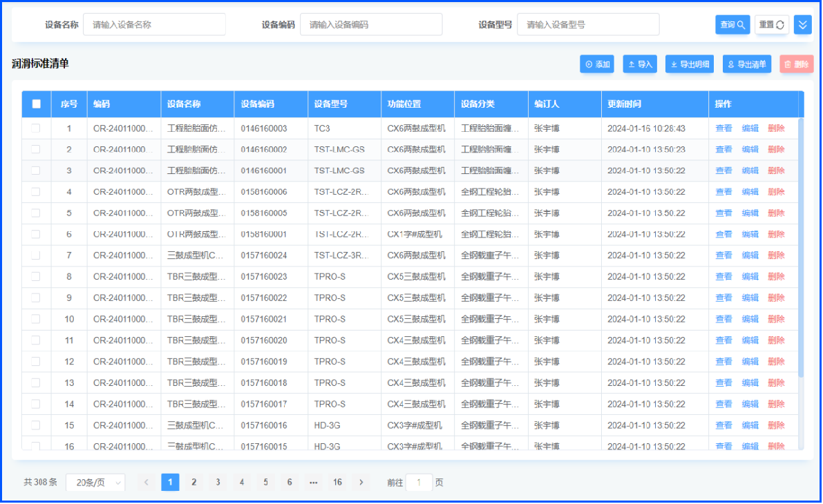Click device code cell 0158160006
The height and width of the screenshot is (504, 823).
pos(264,192)
